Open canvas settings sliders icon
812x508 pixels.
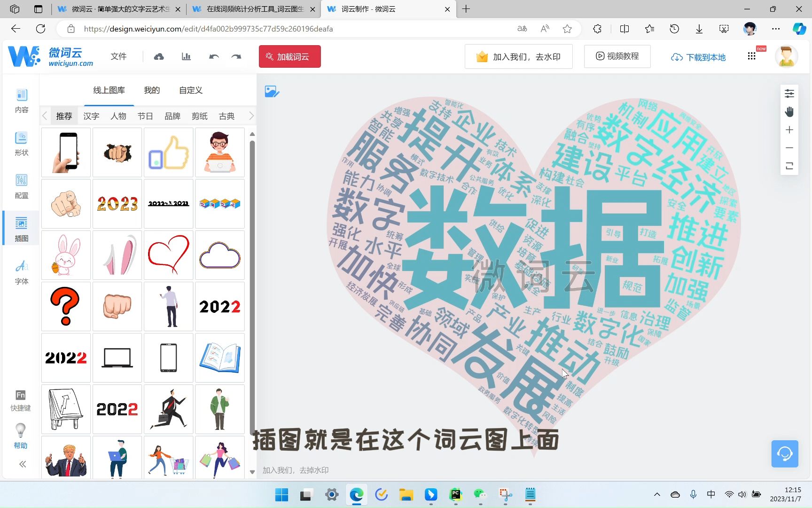[789, 94]
